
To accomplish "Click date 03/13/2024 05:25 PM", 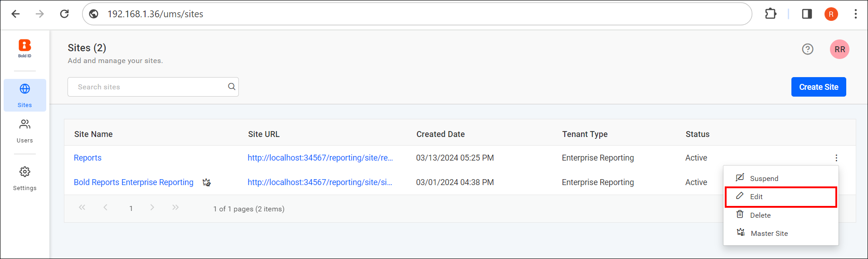I will [x=455, y=158].
